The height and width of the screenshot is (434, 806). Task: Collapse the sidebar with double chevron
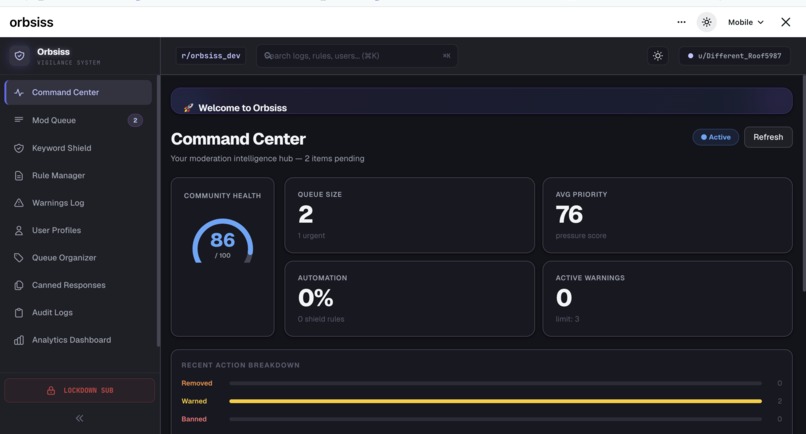point(80,418)
